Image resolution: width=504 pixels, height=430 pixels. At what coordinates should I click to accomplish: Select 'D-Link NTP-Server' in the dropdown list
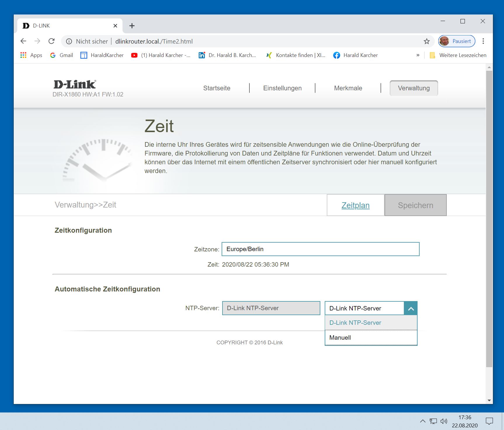[x=371, y=323]
